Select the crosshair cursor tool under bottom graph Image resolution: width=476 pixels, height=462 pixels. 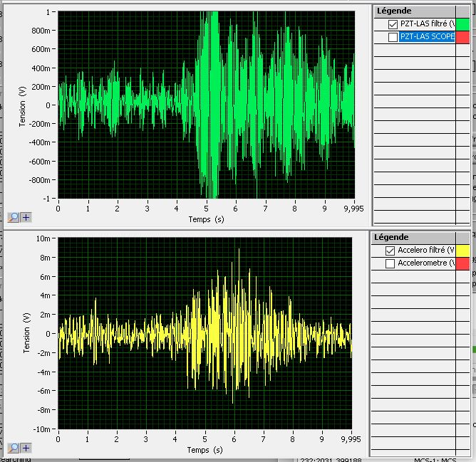[26, 448]
